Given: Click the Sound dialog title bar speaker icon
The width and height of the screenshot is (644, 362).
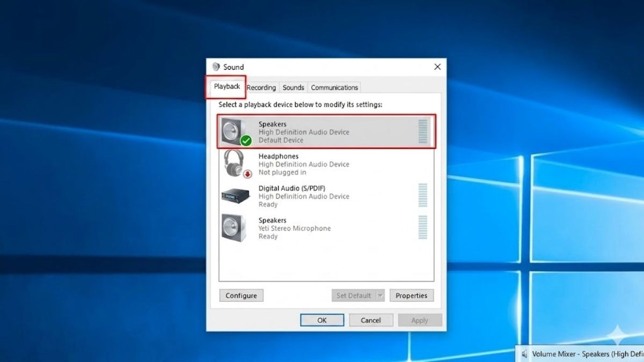Looking at the screenshot, I should coord(216,67).
